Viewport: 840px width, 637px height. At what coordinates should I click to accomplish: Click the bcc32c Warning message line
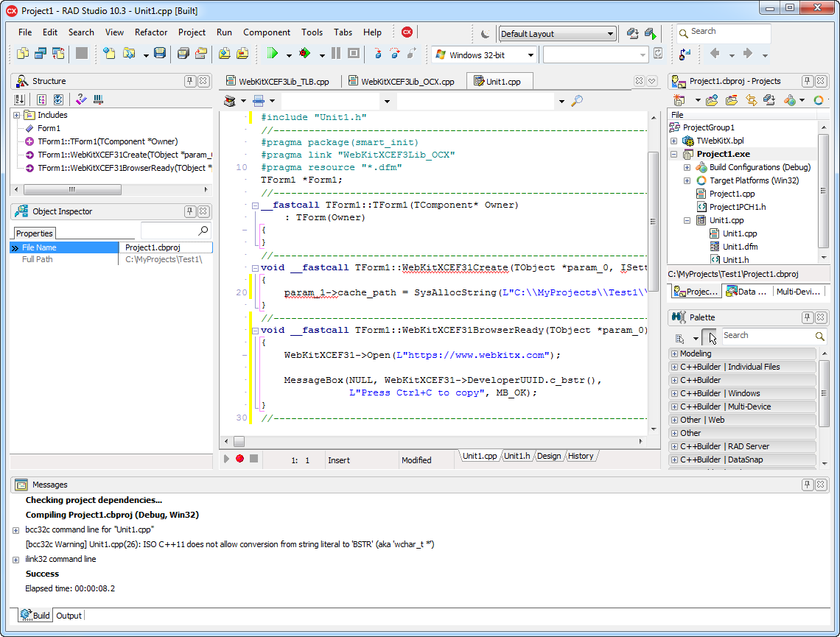tap(230, 544)
